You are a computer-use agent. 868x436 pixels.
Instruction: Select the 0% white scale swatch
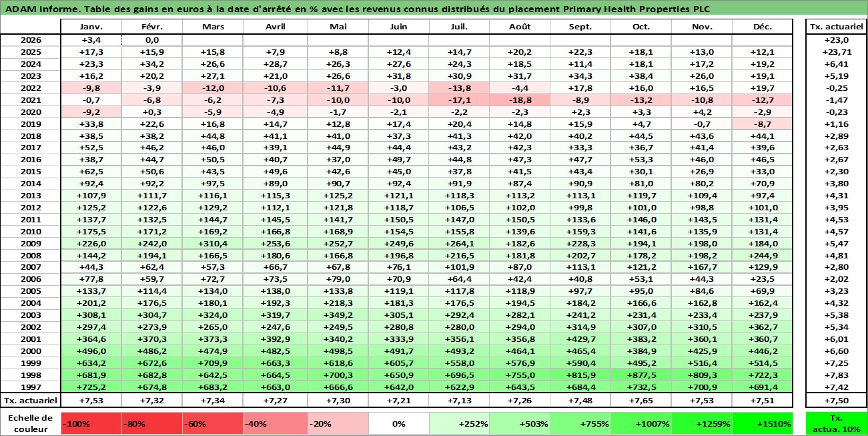pos(399,423)
